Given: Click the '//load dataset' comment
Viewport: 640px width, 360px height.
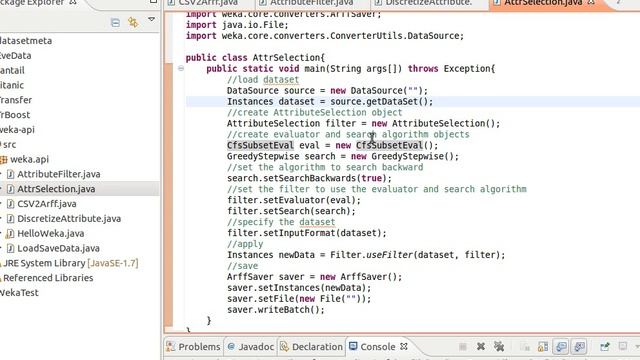Looking at the screenshot, I should click(x=263, y=80).
